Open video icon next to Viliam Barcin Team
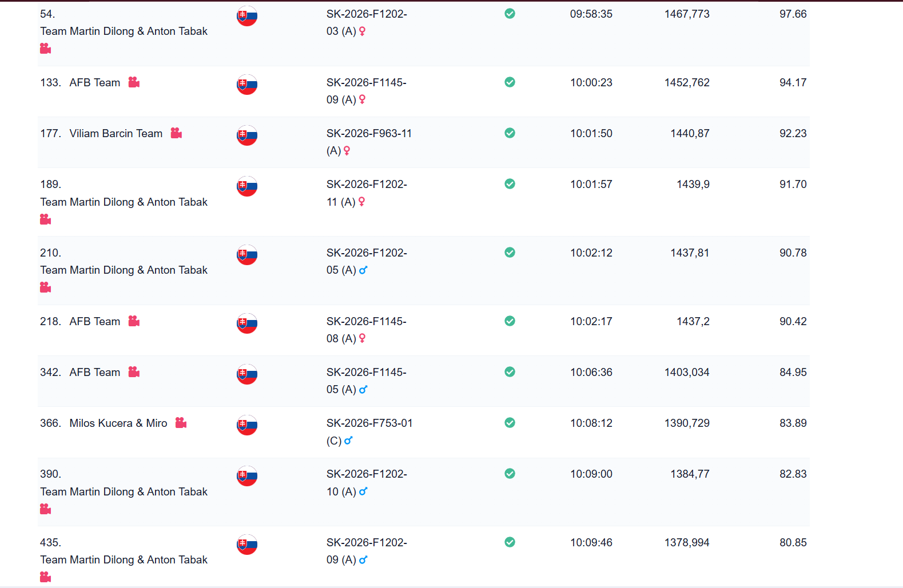The image size is (903, 588). tap(176, 133)
